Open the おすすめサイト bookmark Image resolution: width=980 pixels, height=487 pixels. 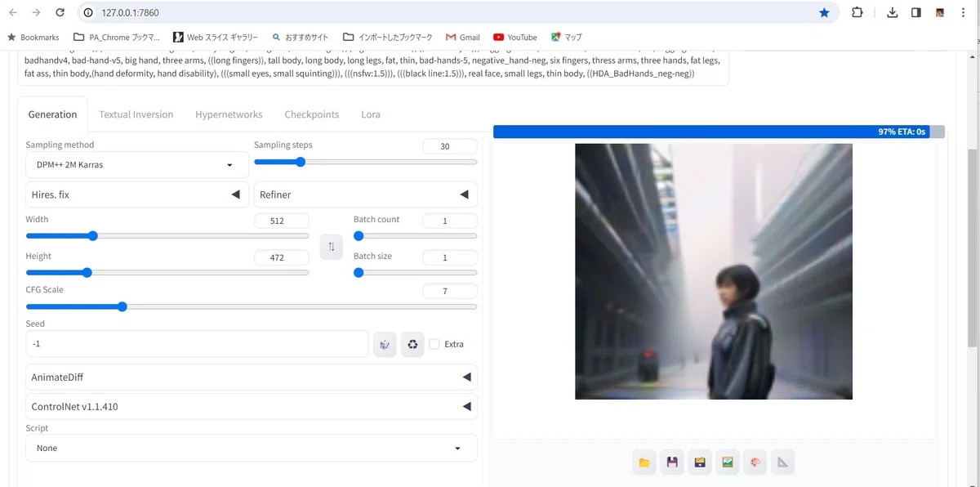pos(301,37)
